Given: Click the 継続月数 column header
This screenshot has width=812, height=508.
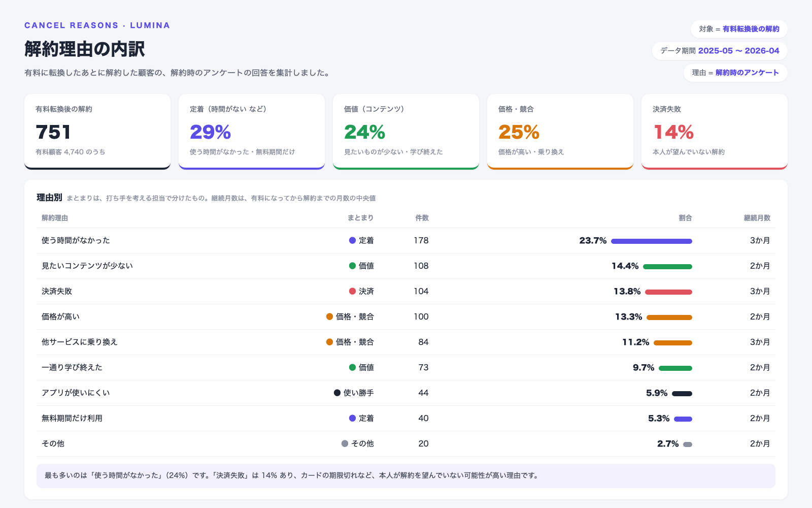Looking at the screenshot, I should 757,218.
